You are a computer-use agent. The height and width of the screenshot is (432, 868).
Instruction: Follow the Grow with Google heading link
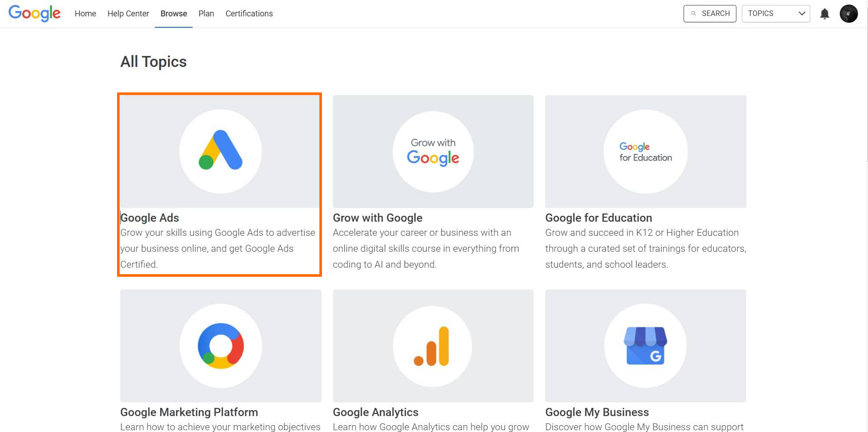(378, 218)
